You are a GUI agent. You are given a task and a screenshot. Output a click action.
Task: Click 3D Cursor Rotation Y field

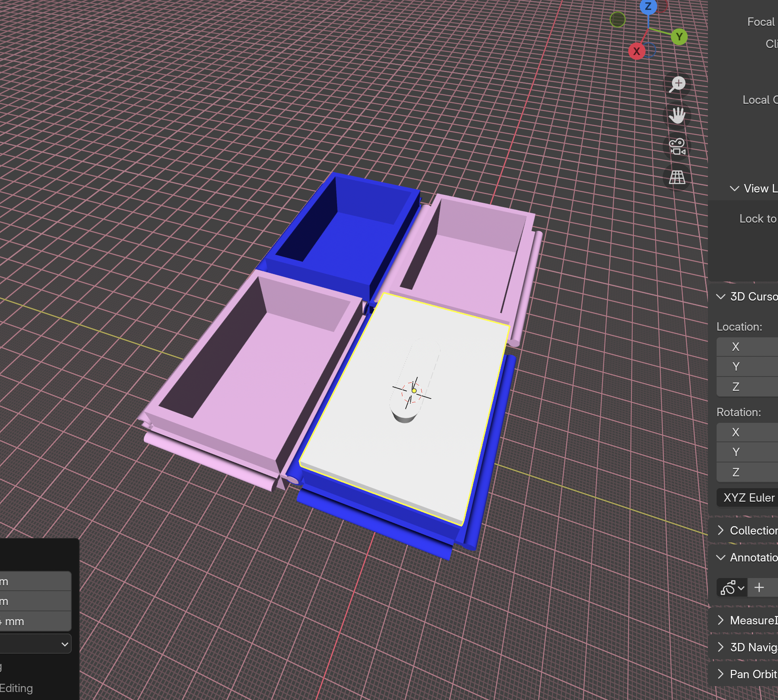coord(747,452)
